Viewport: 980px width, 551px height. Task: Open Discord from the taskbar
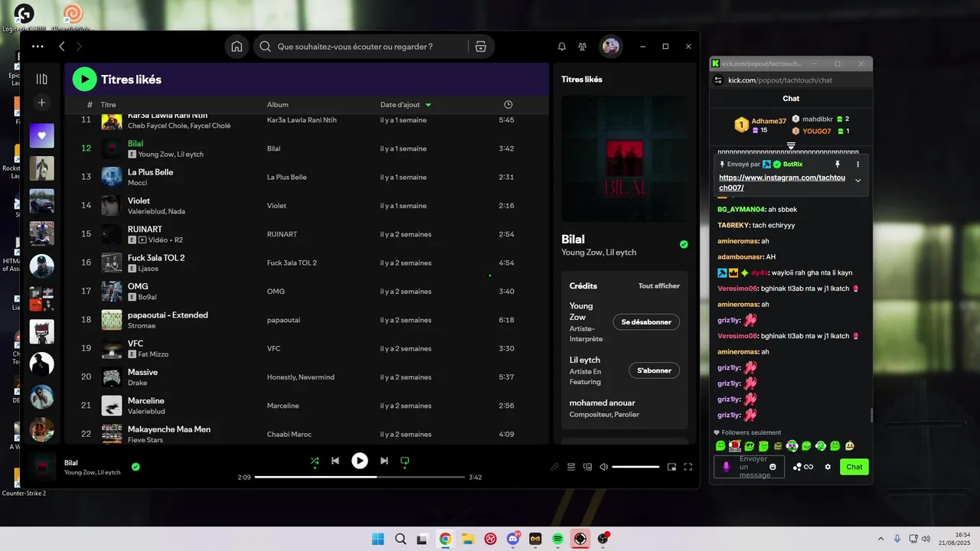click(x=513, y=539)
